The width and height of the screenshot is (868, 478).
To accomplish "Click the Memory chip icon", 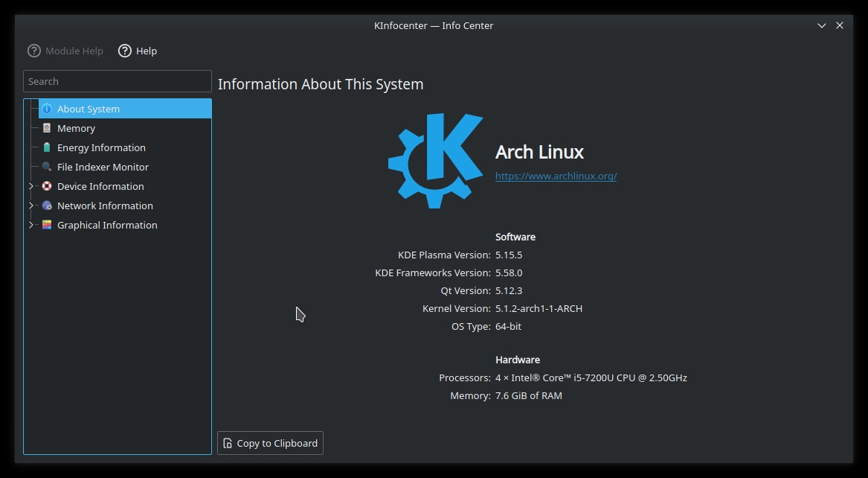I will coord(47,128).
